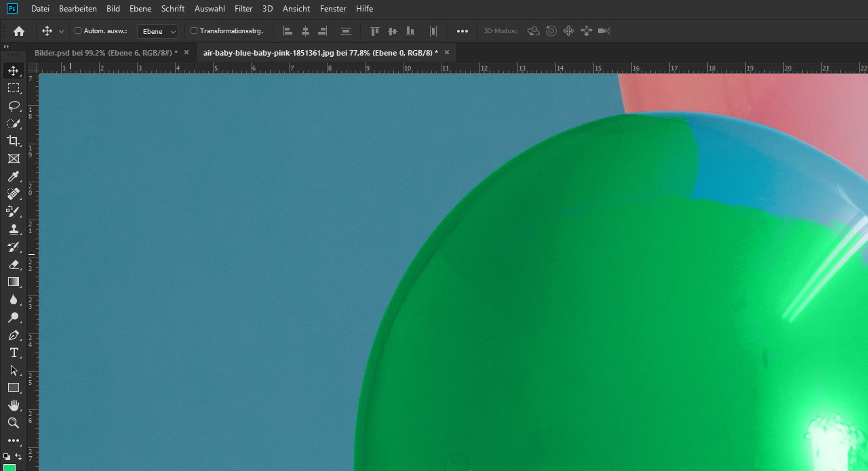Activate 3D rotate object mode

[534, 30]
